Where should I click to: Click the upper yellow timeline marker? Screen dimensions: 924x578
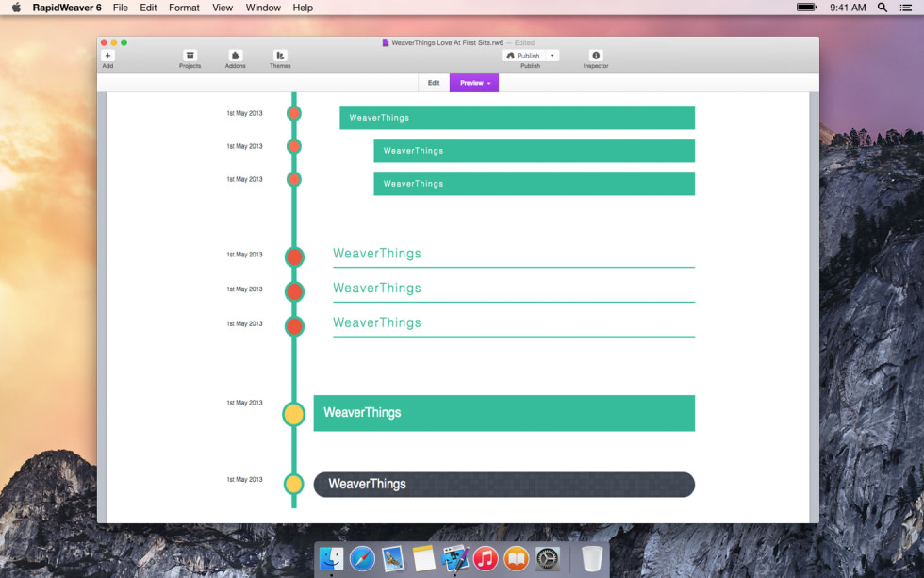tap(293, 414)
